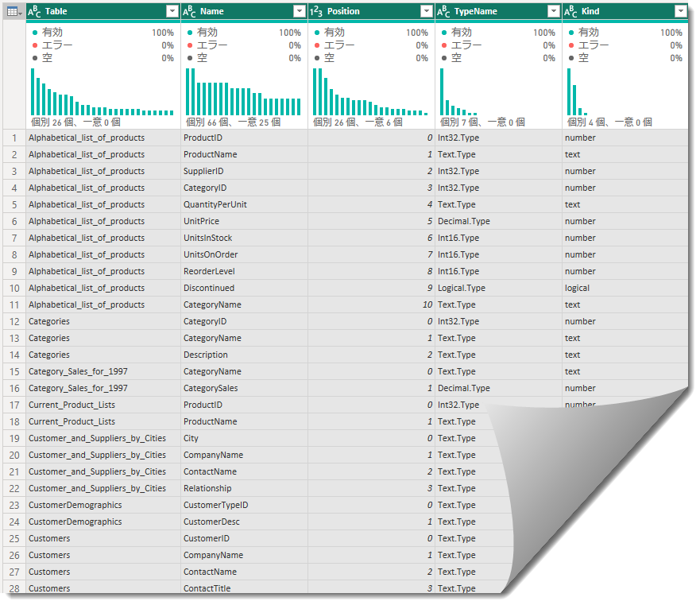Click the text type icon on TypeName column
Viewport: 700px width, 605px height.
[443, 12]
